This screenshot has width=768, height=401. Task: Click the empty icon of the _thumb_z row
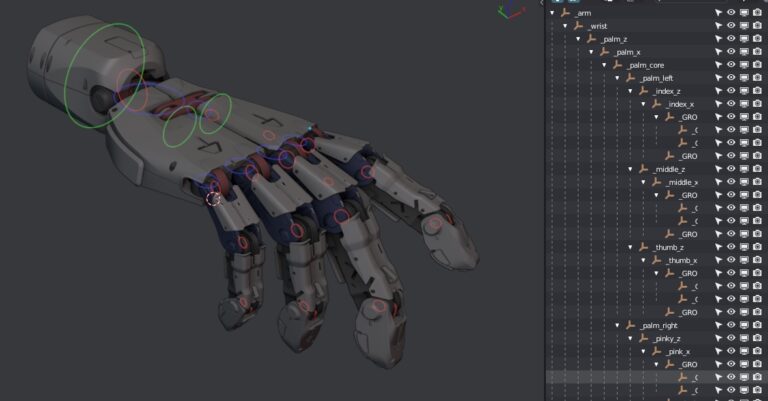coord(644,247)
